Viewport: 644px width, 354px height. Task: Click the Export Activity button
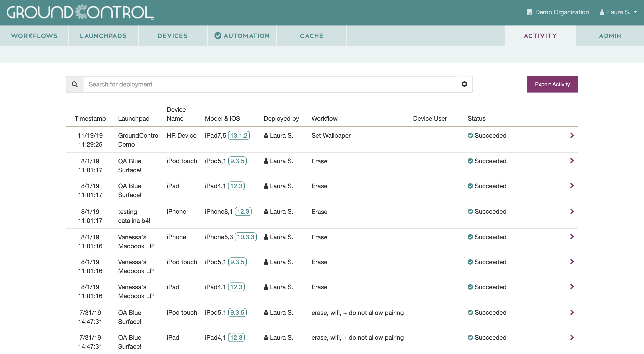pyautogui.click(x=552, y=84)
